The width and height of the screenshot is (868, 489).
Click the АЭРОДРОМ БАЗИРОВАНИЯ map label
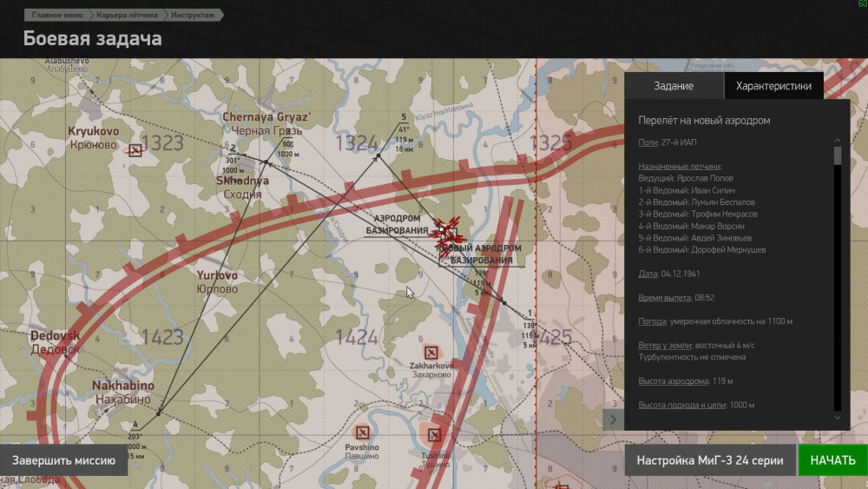pos(397,224)
